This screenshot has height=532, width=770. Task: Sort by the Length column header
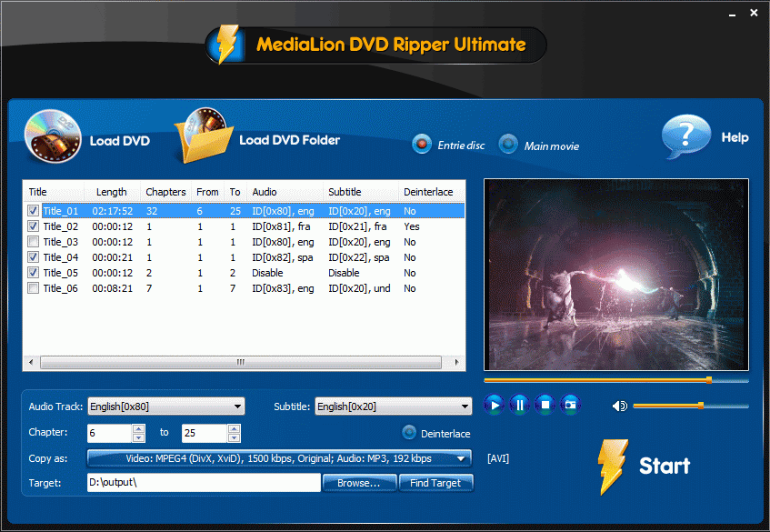tap(113, 192)
